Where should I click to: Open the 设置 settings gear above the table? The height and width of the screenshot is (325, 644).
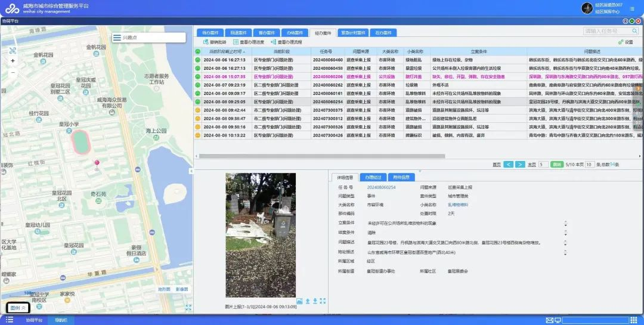pyautogui.click(x=626, y=42)
